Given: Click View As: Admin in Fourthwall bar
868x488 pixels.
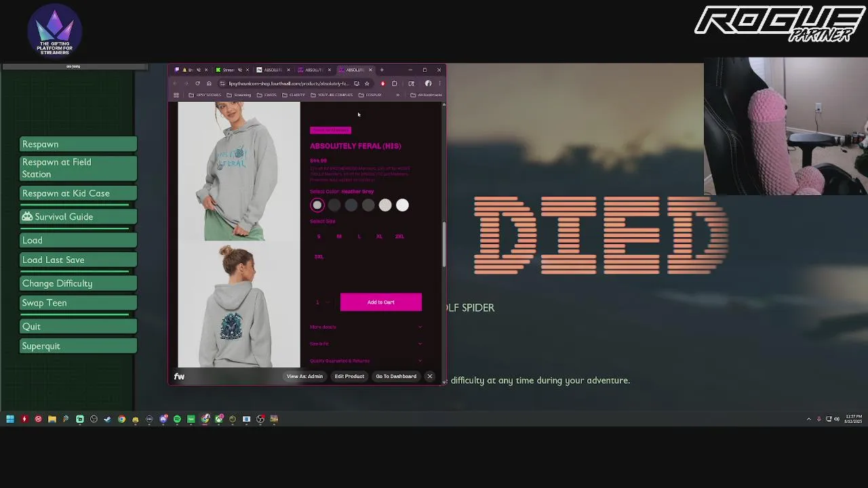Looking at the screenshot, I should click(x=304, y=376).
